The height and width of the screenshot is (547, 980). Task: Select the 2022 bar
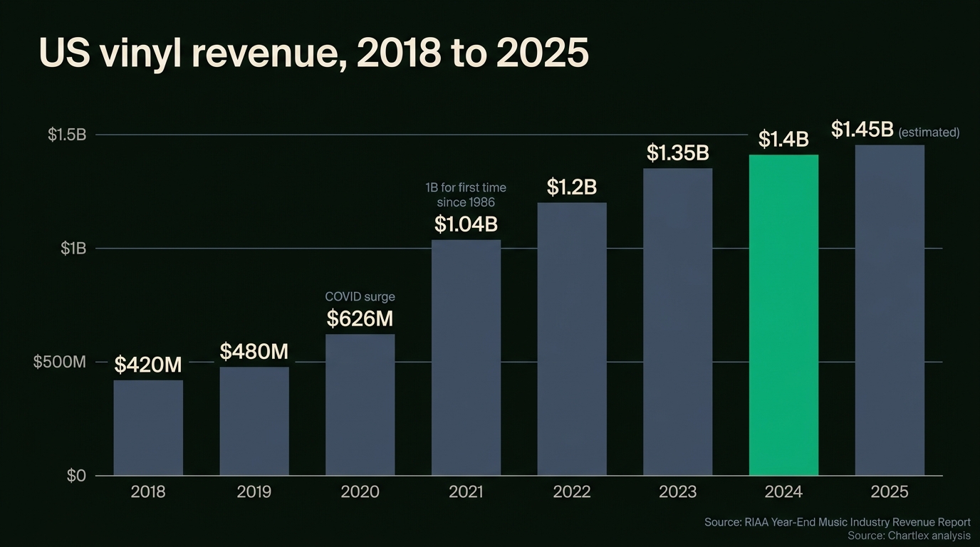tap(572, 339)
